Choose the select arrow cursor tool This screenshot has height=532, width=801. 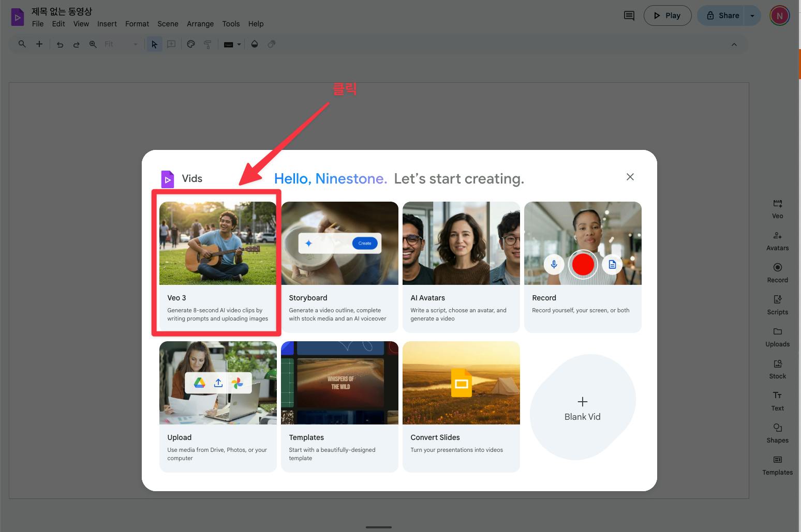(154, 44)
